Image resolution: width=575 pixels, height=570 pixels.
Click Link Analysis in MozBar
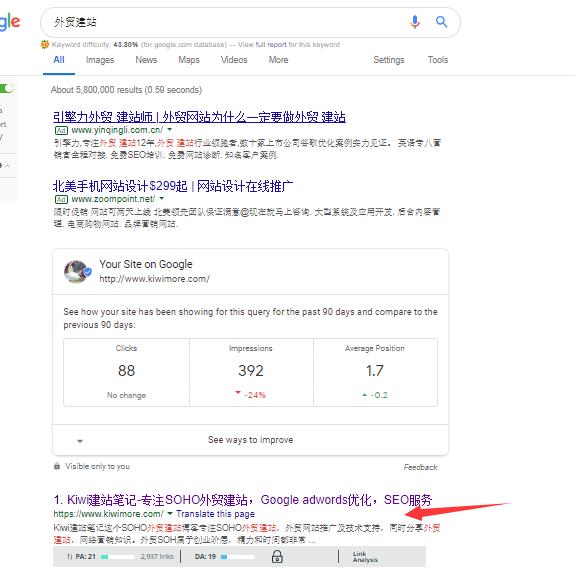coord(365,557)
